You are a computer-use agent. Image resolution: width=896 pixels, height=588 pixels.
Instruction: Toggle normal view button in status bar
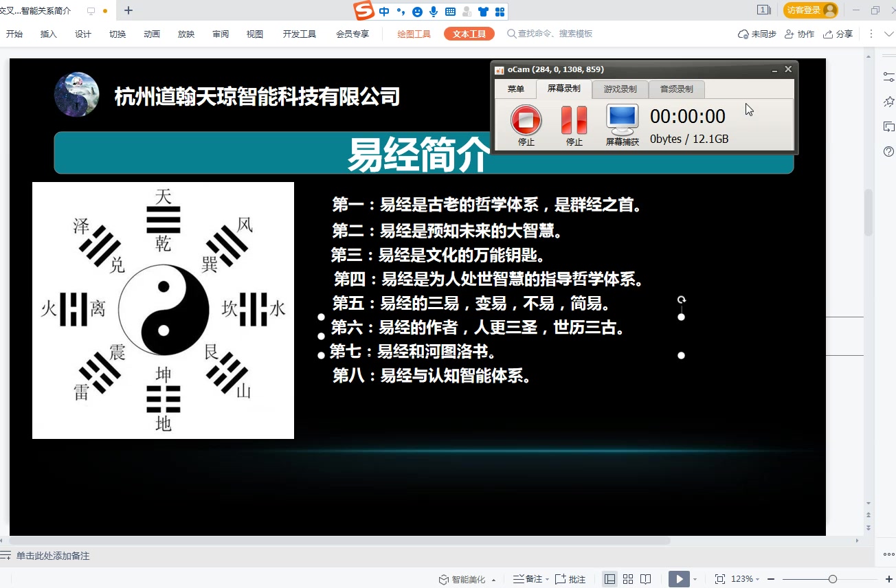tap(609, 579)
